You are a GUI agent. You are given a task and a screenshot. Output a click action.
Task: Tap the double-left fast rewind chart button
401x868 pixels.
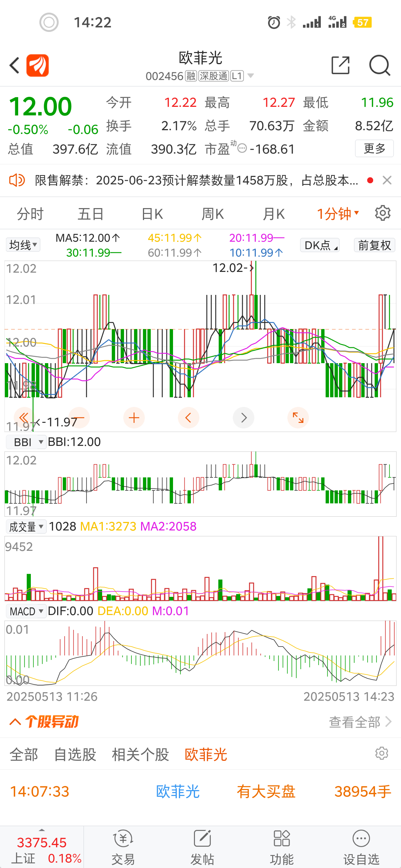click(24, 418)
